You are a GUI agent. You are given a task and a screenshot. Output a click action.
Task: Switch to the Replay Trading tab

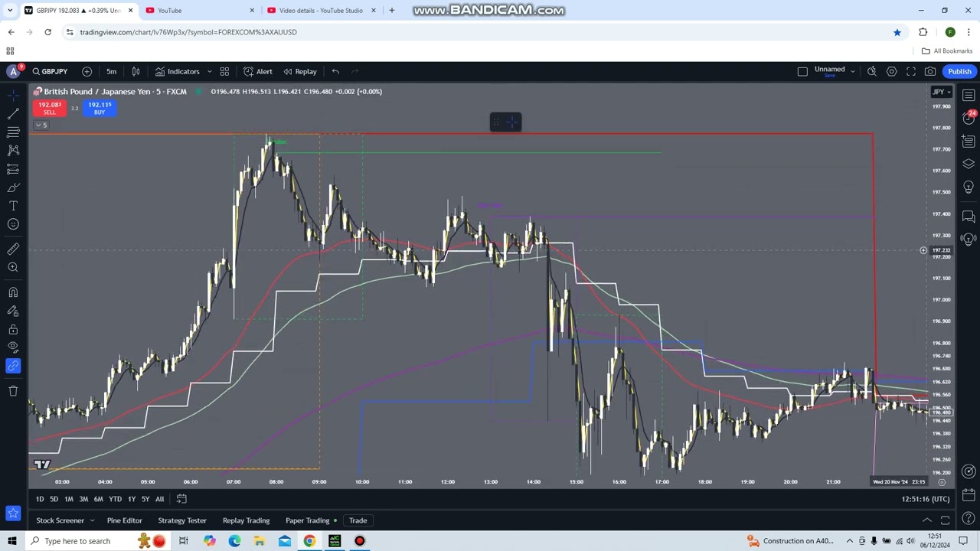pyautogui.click(x=246, y=520)
